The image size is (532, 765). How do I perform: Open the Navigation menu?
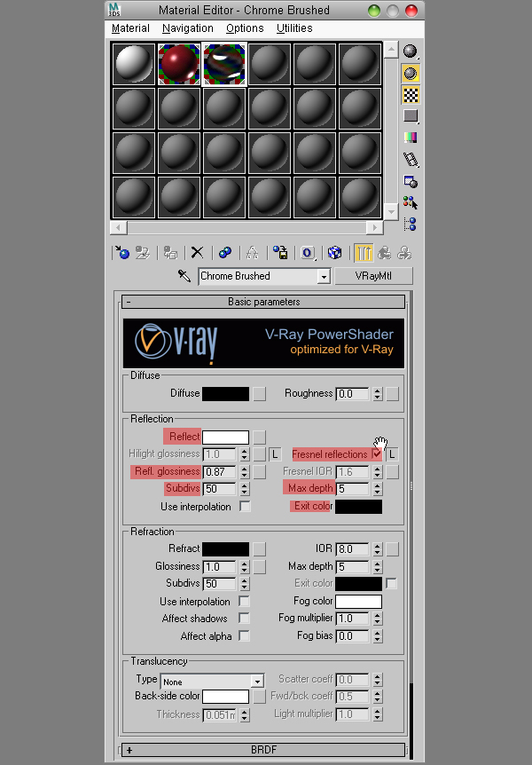[188, 28]
